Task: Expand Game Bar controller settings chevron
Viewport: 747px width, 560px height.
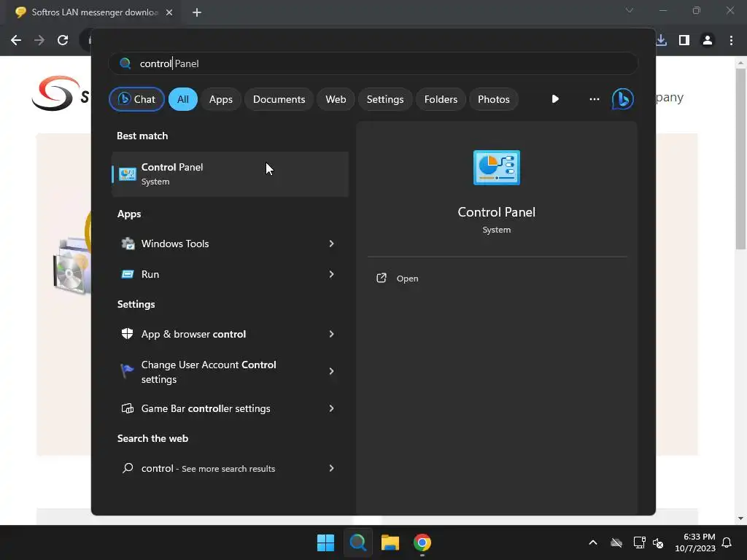Action: (331, 408)
